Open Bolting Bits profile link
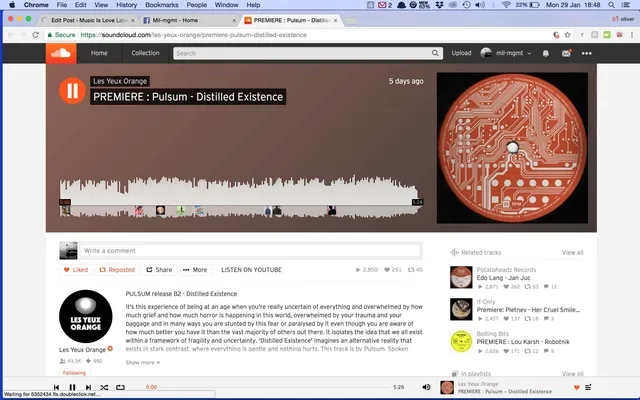 493,334
